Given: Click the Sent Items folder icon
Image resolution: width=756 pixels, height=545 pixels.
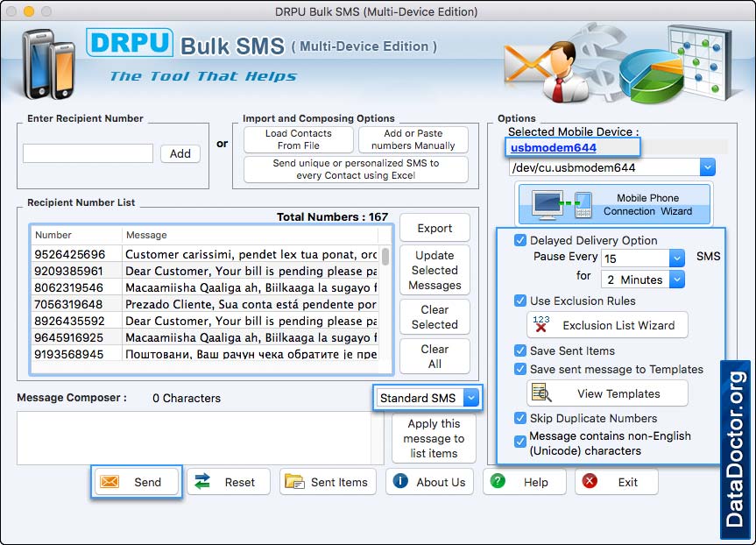Looking at the screenshot, I should 294,481.
